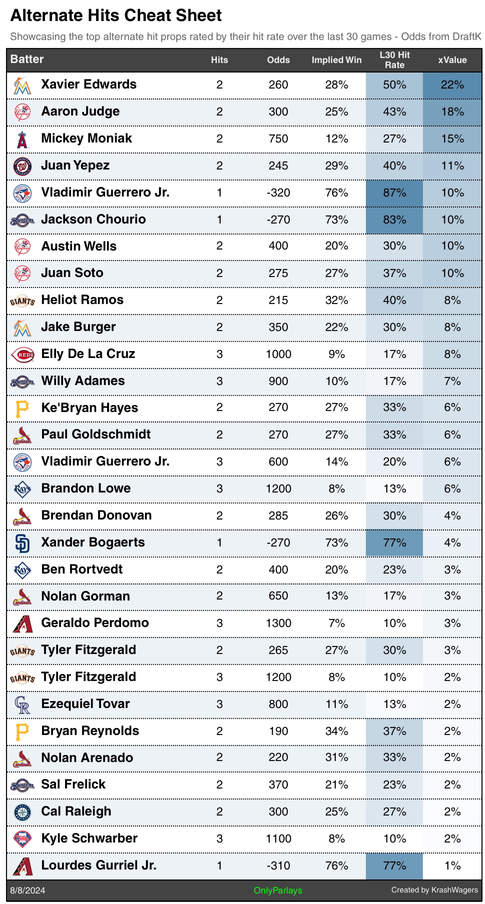Select the Aaron Judge player name
The image size is (485, 904).
coord(80,112)
